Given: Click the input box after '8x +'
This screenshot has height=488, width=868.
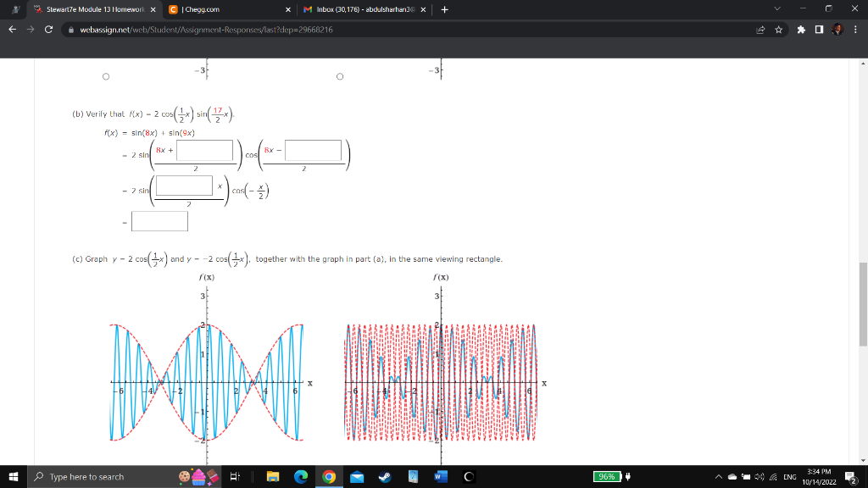Looking at the screenshot, I should (x=205, y=151).
